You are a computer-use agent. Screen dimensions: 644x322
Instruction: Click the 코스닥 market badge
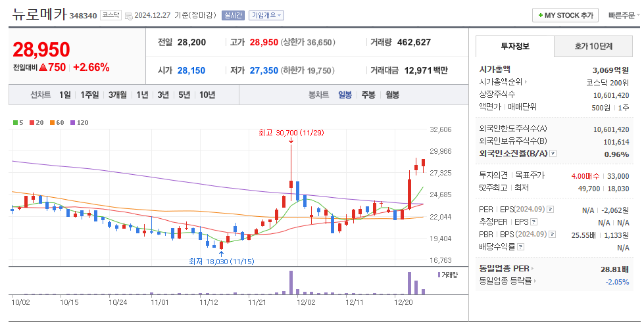click(x=111, y=15)
